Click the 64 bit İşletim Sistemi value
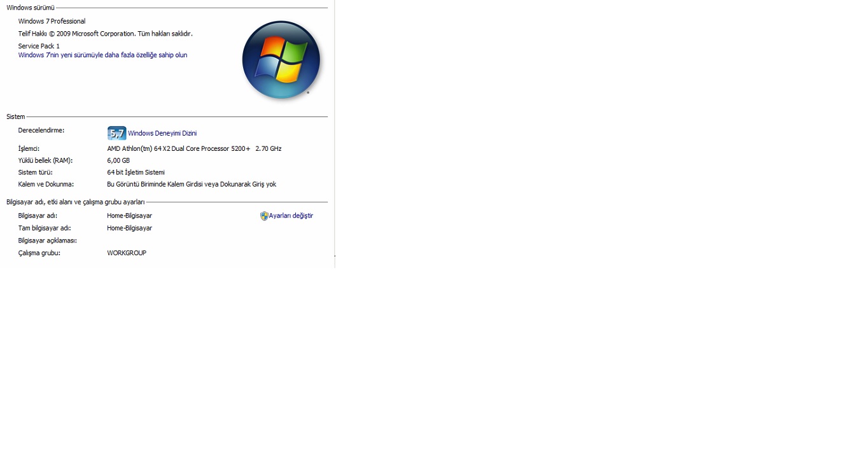The image size is (868, 471). tap(136, 172)
